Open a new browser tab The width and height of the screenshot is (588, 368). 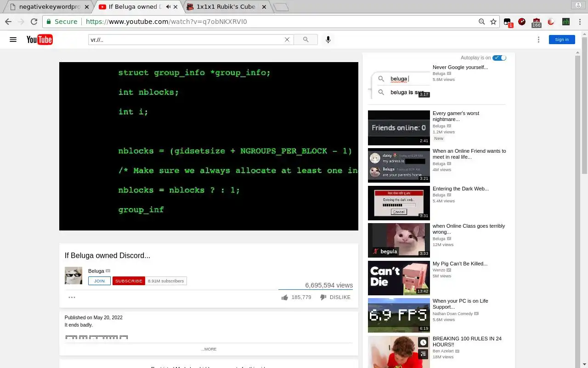point(281,7)
